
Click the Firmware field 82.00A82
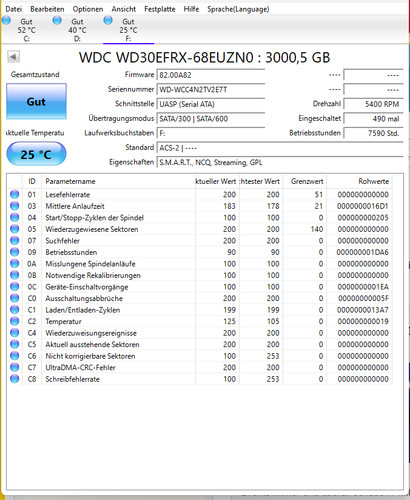211,75
